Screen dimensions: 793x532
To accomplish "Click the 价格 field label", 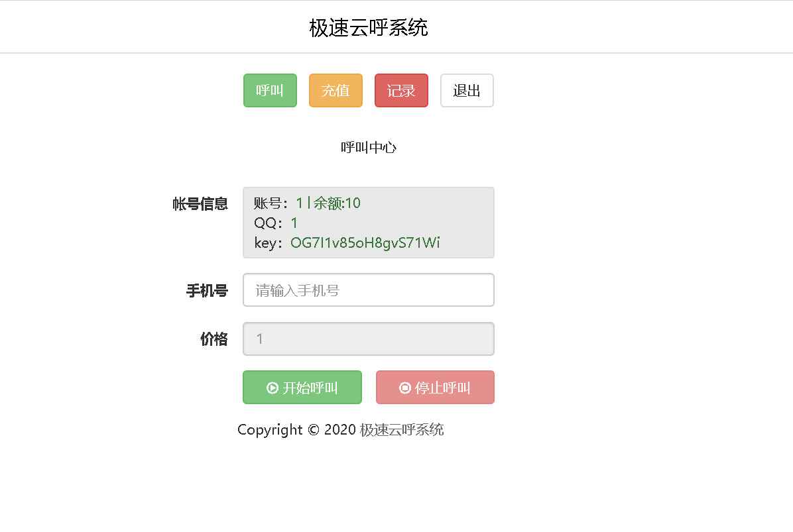I will coord(214,339).
